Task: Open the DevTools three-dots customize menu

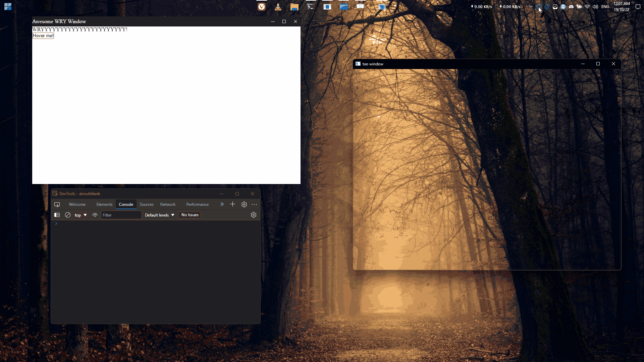Action: point(254,204)
